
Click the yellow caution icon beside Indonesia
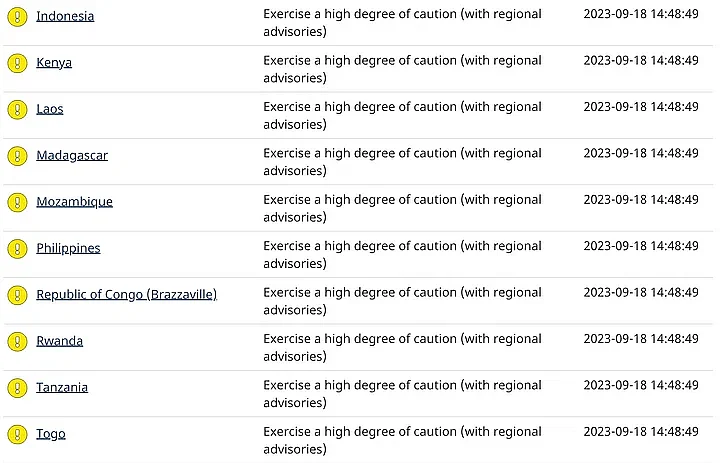17,16
